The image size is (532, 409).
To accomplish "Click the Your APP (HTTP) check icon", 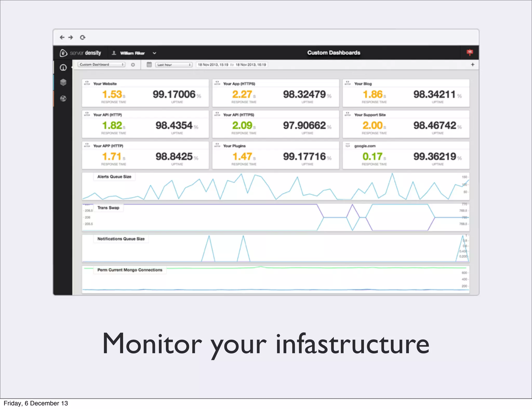I will [87, 145].
